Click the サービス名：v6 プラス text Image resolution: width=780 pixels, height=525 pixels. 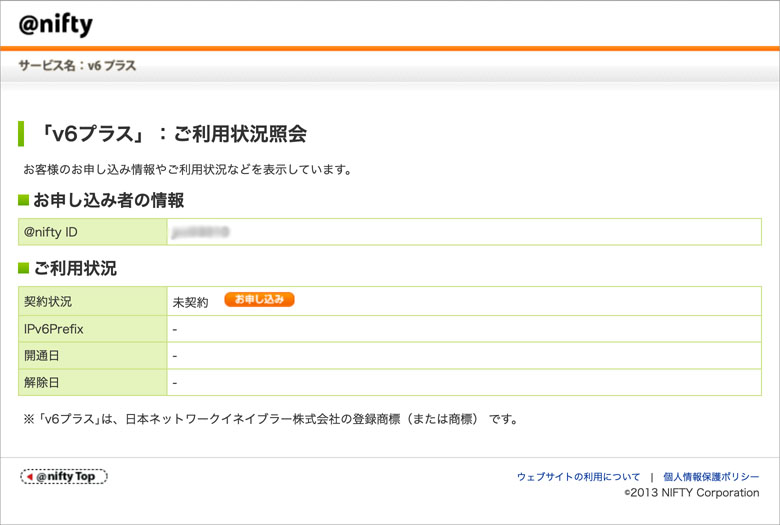[x=77, y=65]
